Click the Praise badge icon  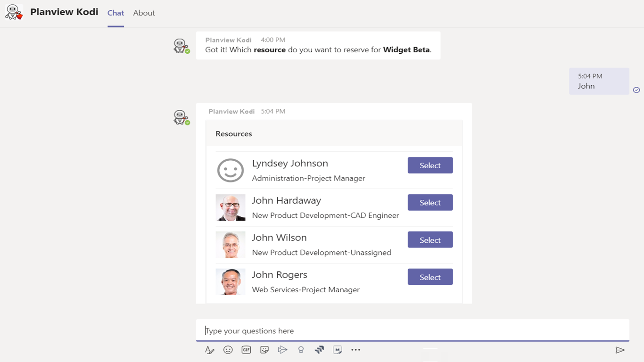click(x=301, y=350)
